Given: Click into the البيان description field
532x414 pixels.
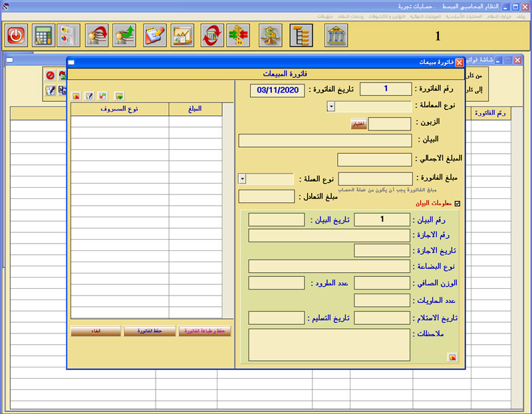Looking at the screenshot, I should click(325, 140).
